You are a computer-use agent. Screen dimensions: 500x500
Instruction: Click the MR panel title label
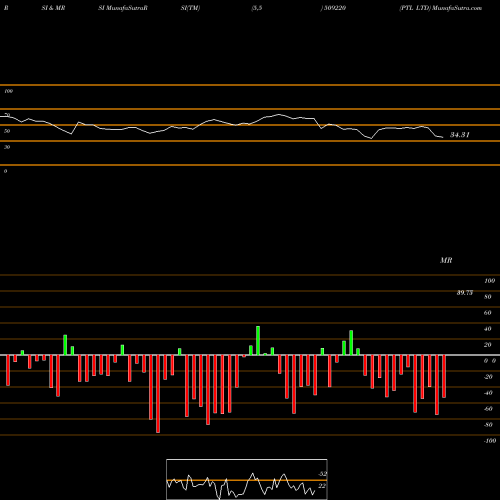point(446,260)
